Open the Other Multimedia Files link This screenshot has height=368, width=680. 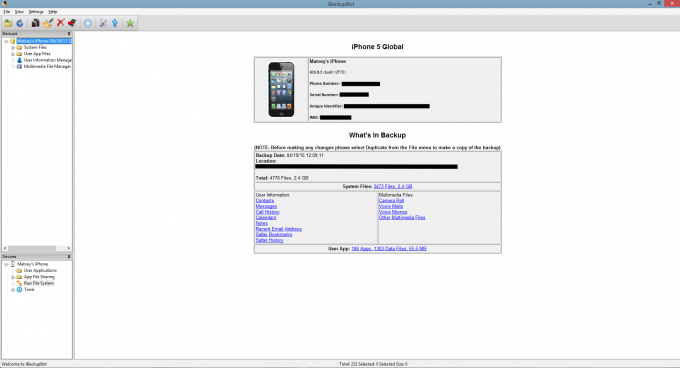point(402,218)
